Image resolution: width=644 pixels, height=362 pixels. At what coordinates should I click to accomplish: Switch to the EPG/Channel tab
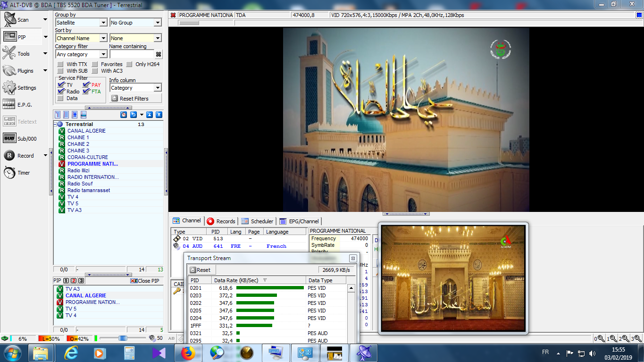coord(300,221)
